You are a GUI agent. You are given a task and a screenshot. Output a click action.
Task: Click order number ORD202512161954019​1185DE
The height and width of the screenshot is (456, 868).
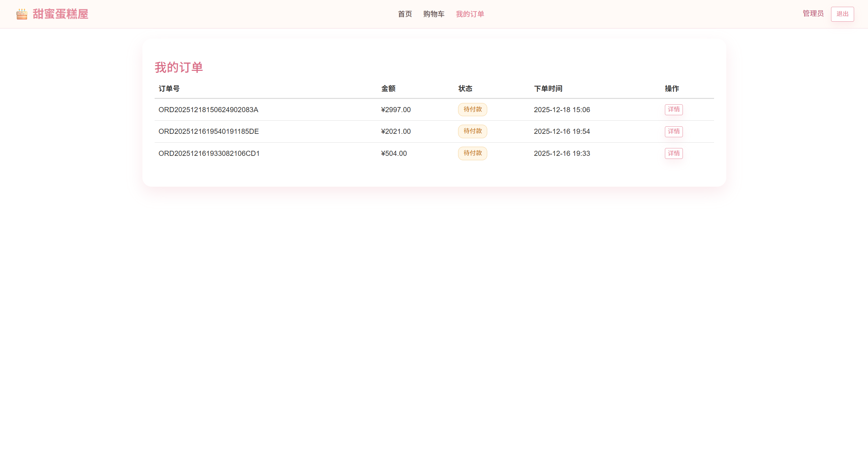coord(209,131)
